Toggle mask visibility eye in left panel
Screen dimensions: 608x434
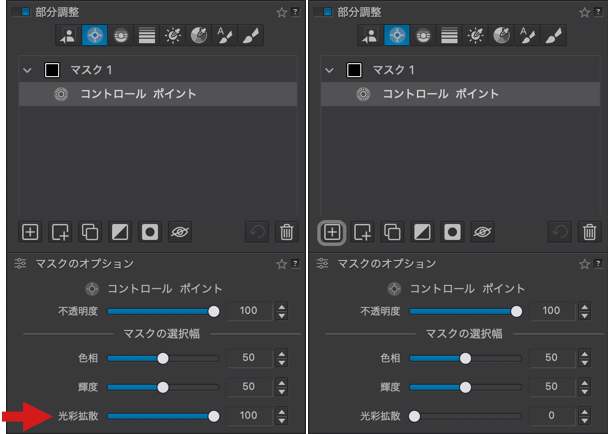pos(180,232)
